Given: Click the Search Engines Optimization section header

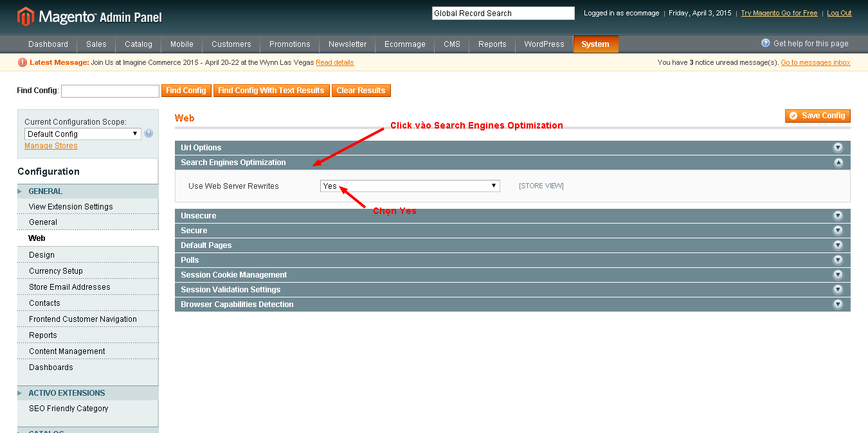Looking at the screenshot, I should click(512, 163).
